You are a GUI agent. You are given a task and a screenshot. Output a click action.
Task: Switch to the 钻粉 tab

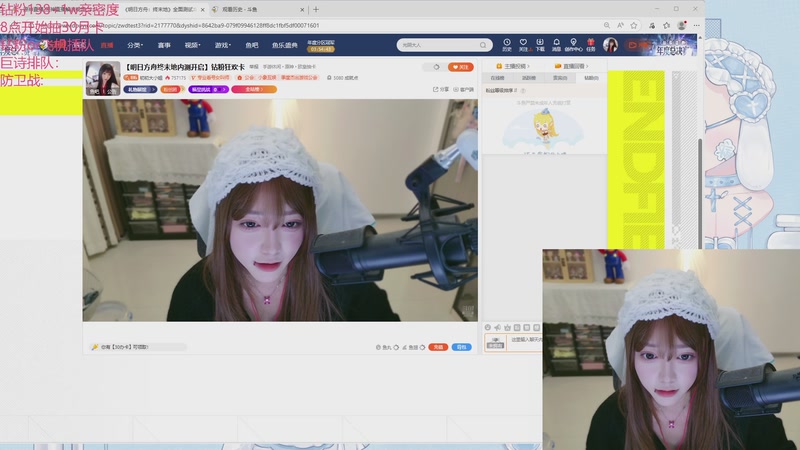(591, 78)
